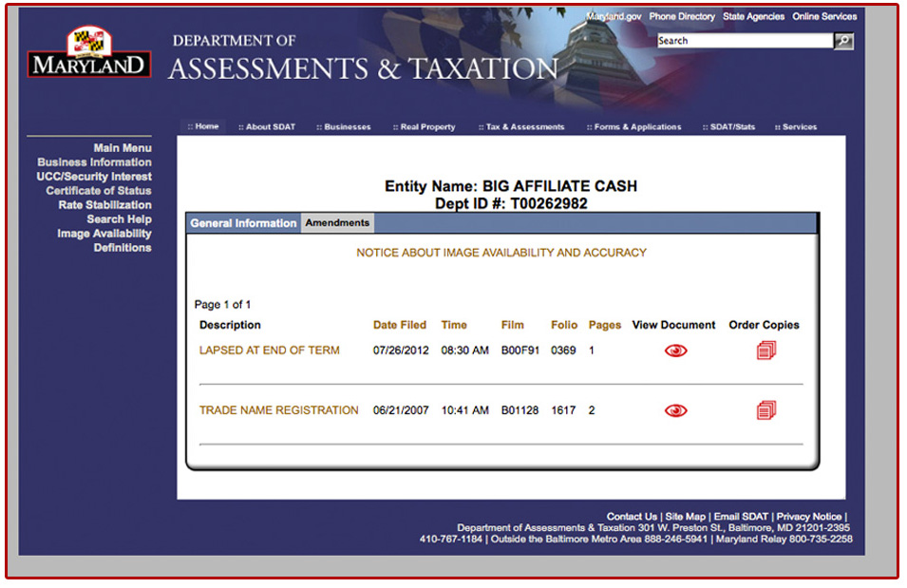Open Certificate of Status sidebar link
This screenshot has width=907, height=588.
pos(99,191)
